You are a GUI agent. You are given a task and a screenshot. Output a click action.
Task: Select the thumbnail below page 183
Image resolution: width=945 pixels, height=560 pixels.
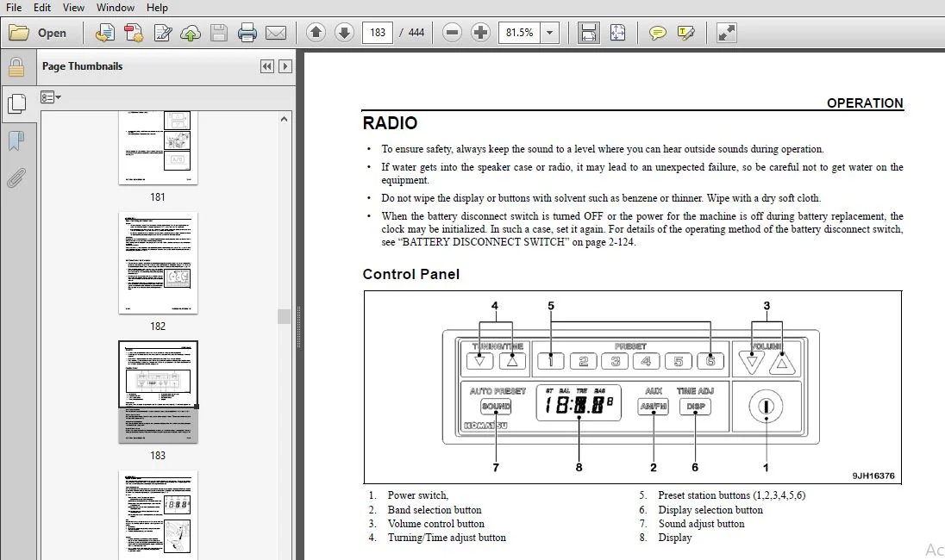coord(158,515)
